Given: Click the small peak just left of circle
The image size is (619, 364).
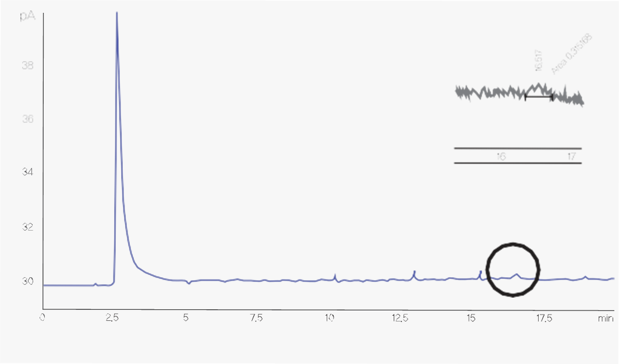Looking at the screenshot, I should click(x=480, y=273).
